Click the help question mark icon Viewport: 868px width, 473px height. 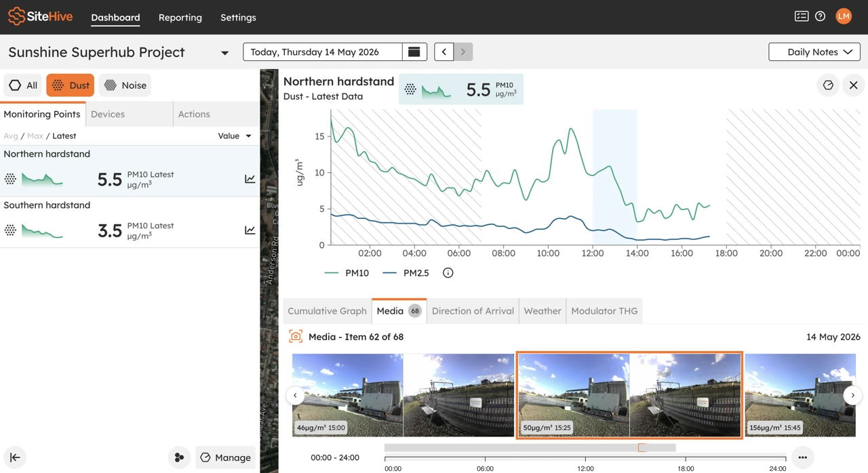point(821,16)
